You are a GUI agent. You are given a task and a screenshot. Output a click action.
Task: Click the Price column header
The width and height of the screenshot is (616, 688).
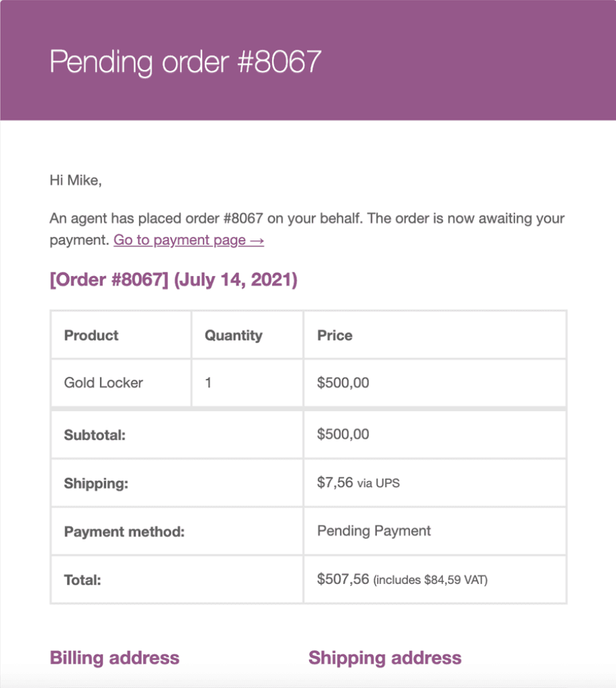point(335,335)
